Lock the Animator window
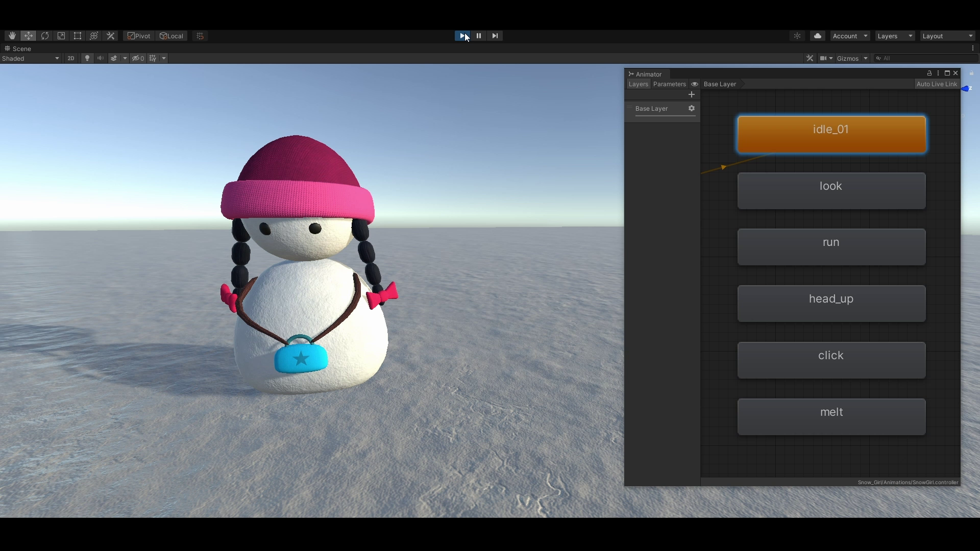This screenshot has height=551, width=980. [929, 73]
